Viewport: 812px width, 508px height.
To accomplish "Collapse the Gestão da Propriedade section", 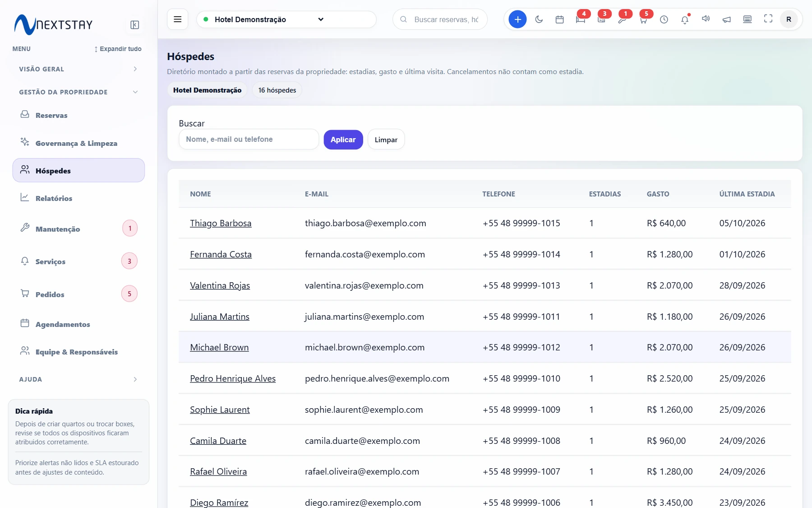I will pos(78,92).
